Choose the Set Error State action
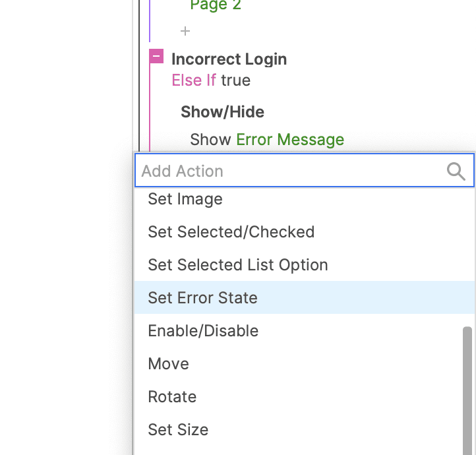 [x=202, y=298]
